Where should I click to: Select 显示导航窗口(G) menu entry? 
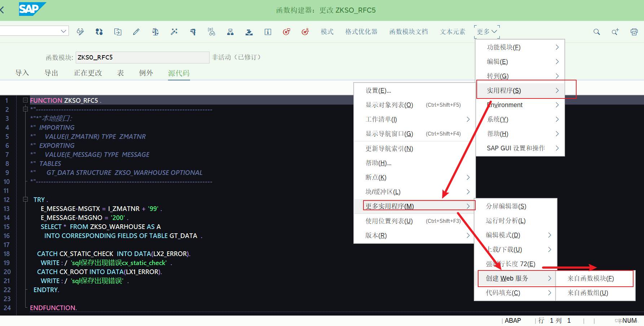click(x=414, y=134)
